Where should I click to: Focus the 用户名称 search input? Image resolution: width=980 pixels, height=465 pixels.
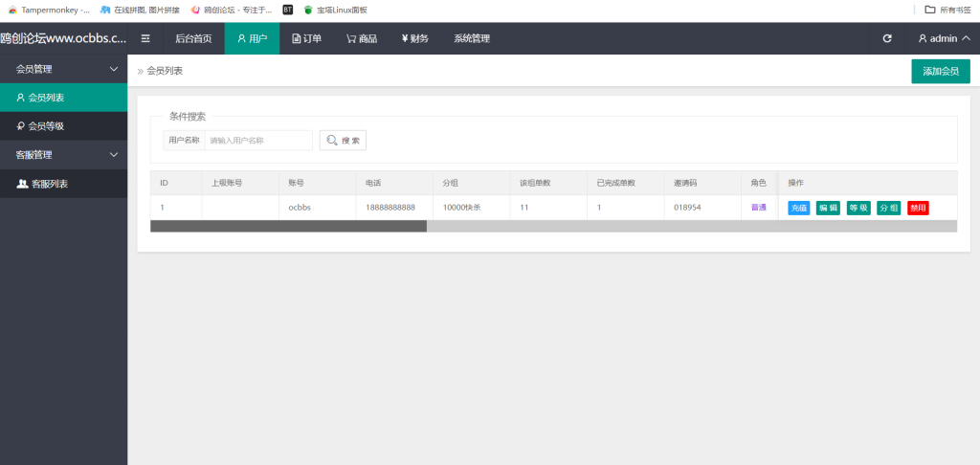(x=258, y=141)
